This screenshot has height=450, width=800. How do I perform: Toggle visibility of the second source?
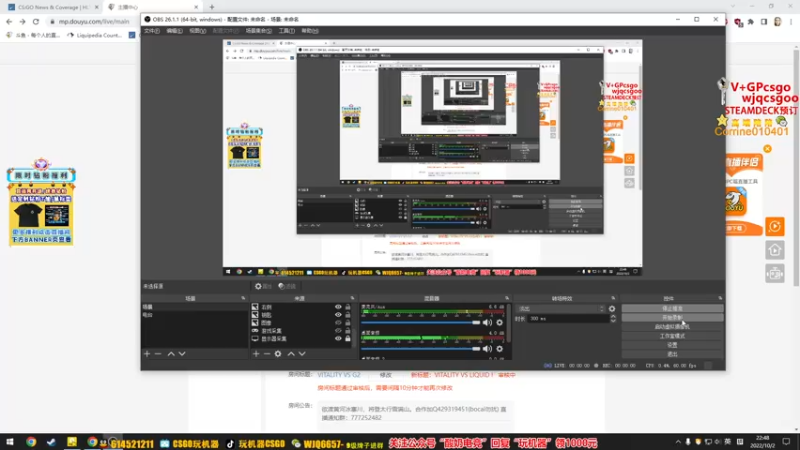tap(338, 315)
